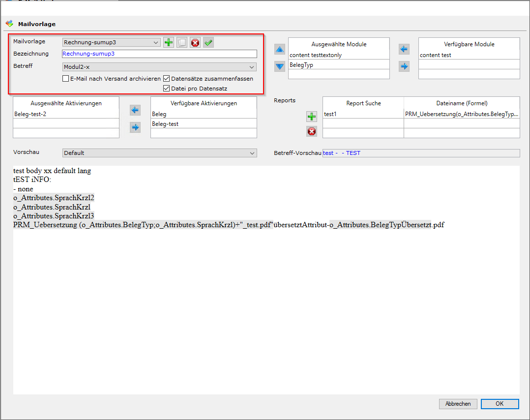Image resolution: width=530 pixels, height=420 pixels.
Task: Toggle Datei pro Datensatz checkbox
Action: (167, 89)
